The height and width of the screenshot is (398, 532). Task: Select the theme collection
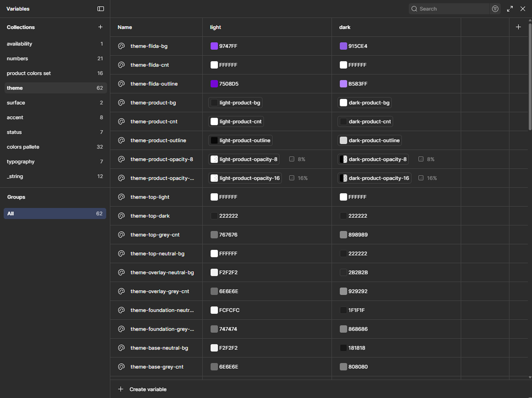click(x=56, y=88)
